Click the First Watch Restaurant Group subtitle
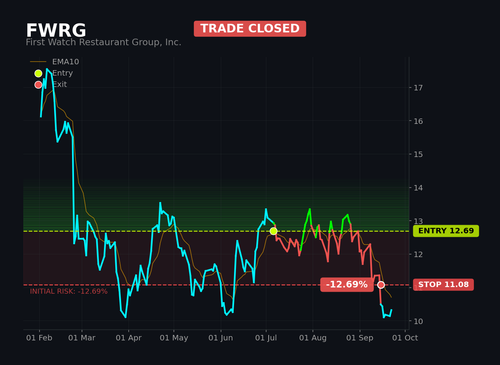Viewport: 500px width, 365px height. (x=103, y=42)
